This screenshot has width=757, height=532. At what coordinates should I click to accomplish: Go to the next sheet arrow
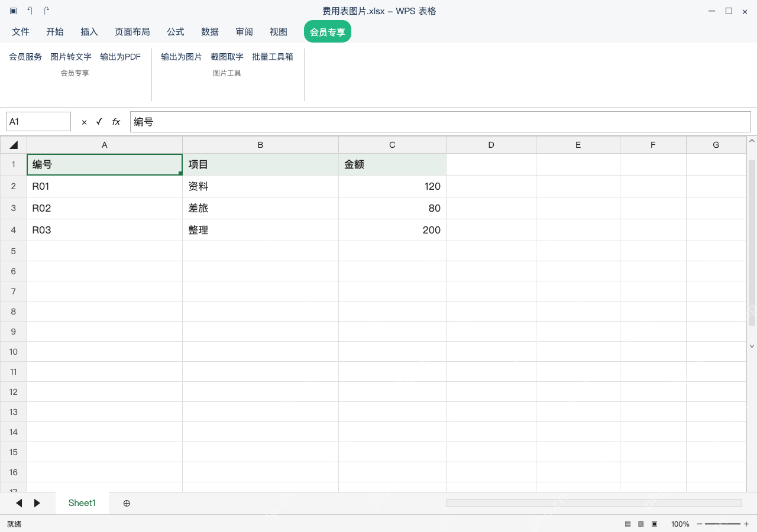pyautogui.click(x=37, y=503)
